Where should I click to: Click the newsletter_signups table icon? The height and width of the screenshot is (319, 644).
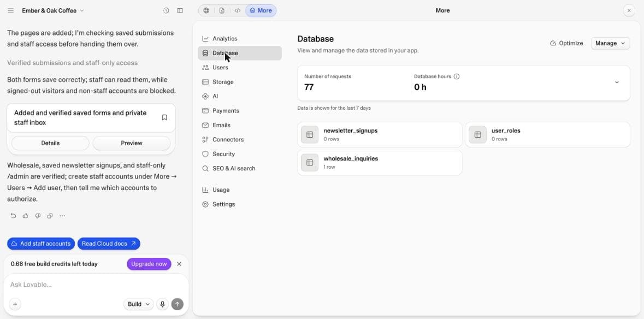point(310,135)
